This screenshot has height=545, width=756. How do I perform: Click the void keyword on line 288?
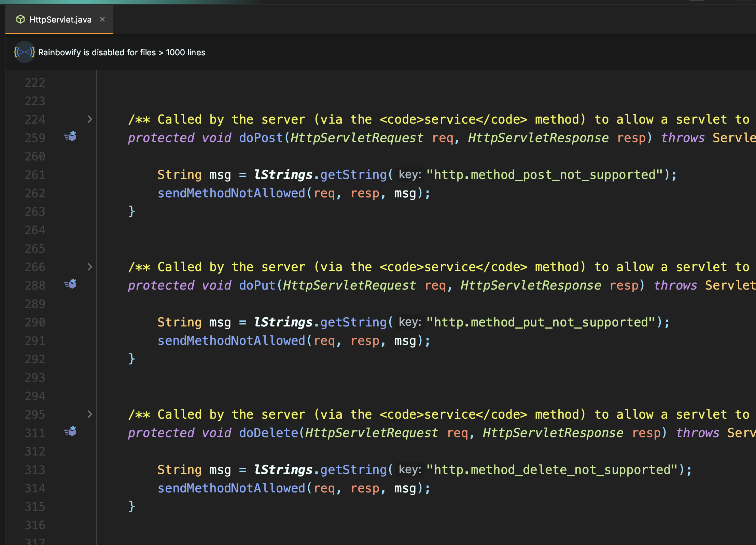point(216,285)
